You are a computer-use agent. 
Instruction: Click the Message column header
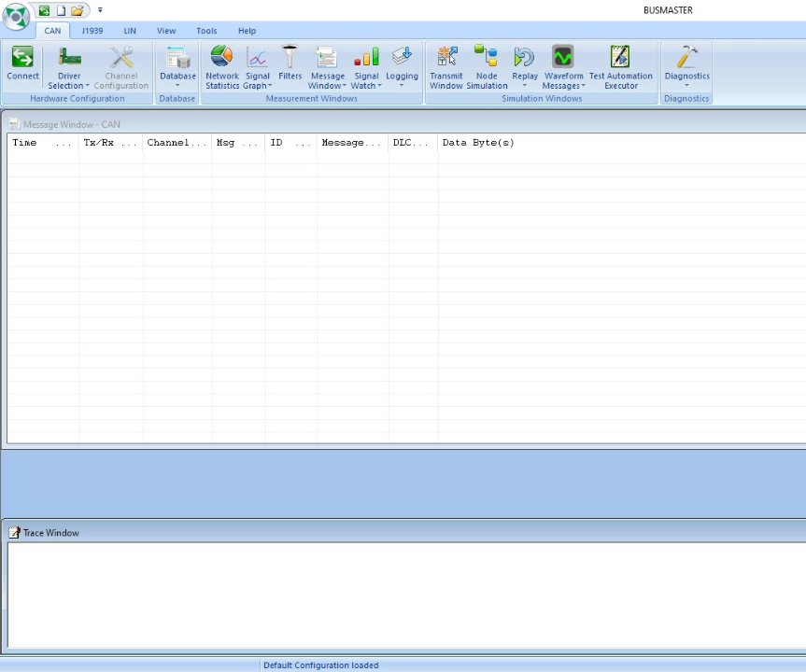pyautogui.click(x=353, y=143)
